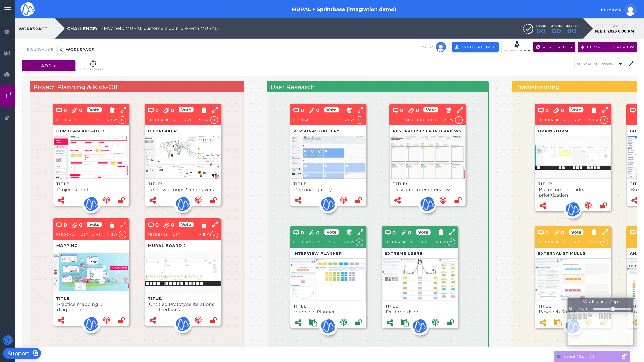This screenshot has width=644, height=362.
Task: Delete the Our Team Kick-Off card via trash icon
Action: pyautogui.click(x=112, y=110)
